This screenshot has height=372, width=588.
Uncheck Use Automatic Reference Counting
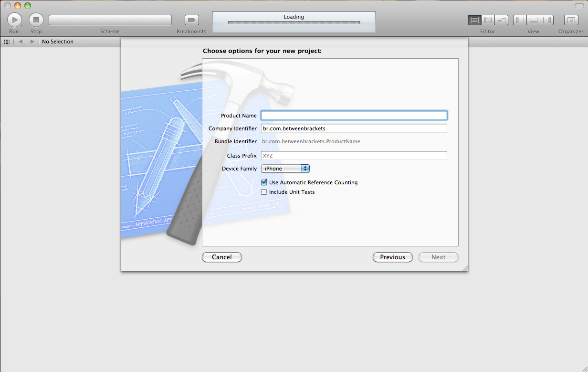tap(264, 182)
